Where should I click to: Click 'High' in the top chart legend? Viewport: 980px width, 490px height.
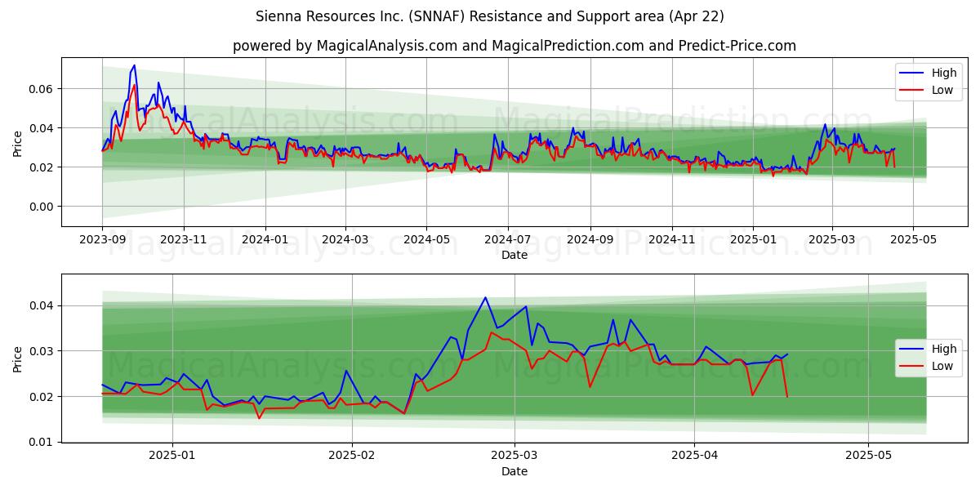point(944,73)
